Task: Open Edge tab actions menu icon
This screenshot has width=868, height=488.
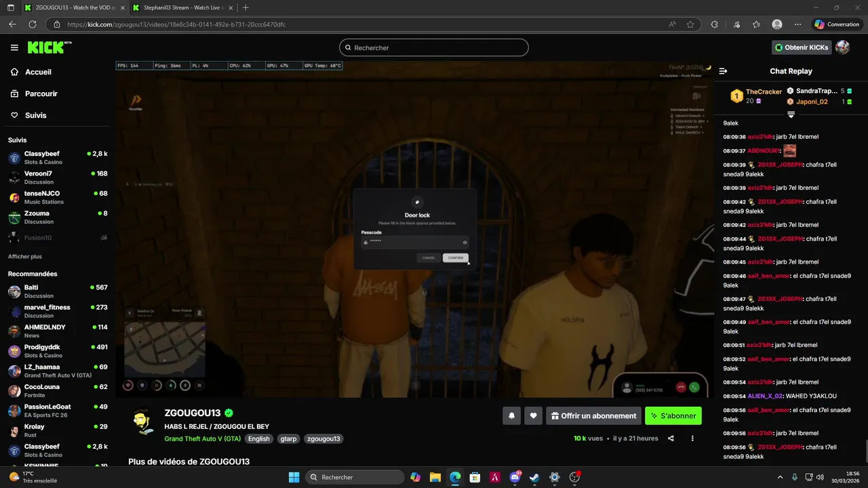Action: click(10, 7)
